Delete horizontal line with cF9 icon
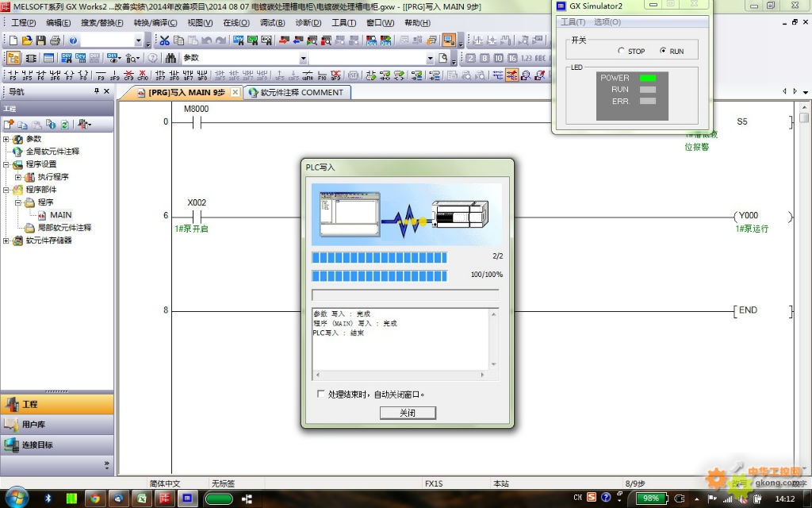Image resolution: width=812 pixels, height=508 pixels. tap(129, 75)
